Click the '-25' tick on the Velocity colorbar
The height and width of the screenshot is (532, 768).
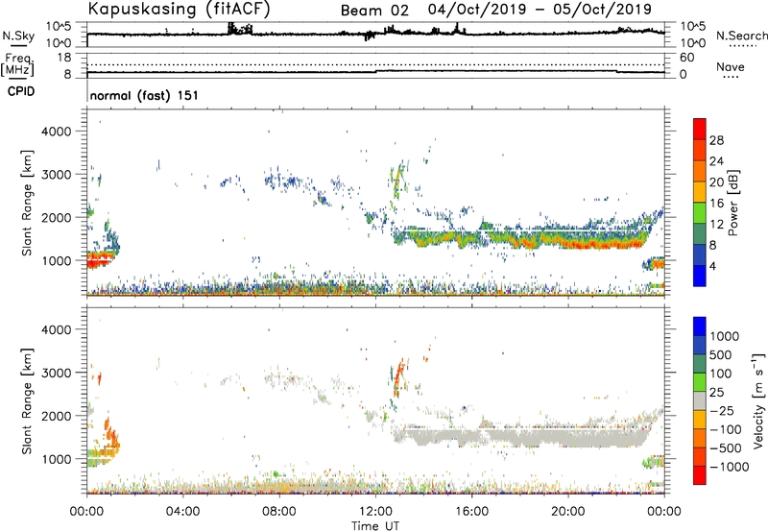(x=721, y=411)
